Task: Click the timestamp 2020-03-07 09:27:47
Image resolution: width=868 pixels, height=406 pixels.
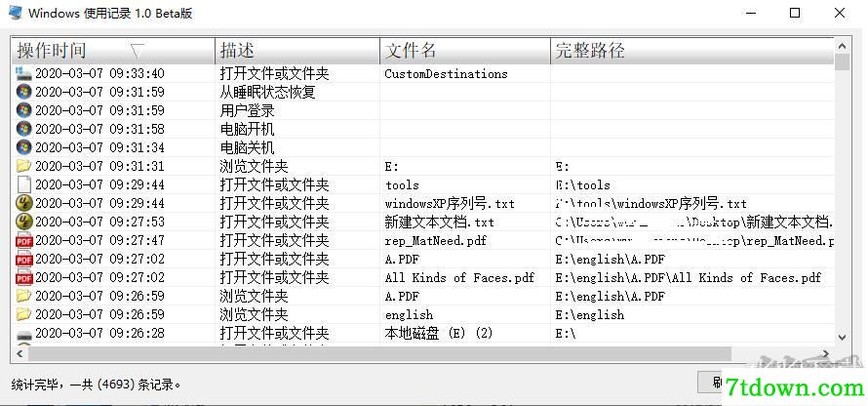Action: coord(99,240)
